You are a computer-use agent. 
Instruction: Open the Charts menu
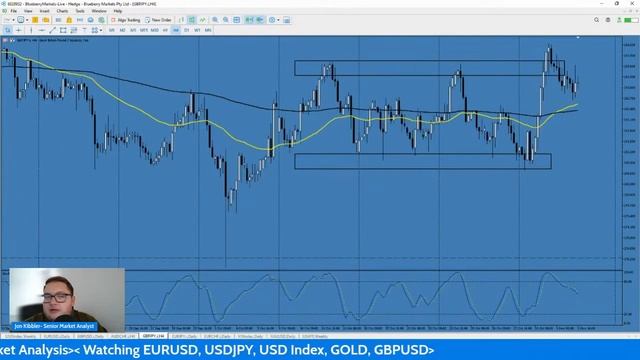62,11
